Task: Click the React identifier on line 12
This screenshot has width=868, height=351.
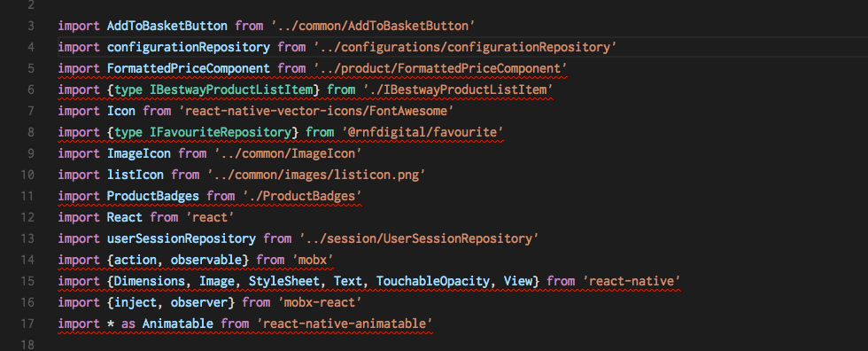Action: (125, 217)
